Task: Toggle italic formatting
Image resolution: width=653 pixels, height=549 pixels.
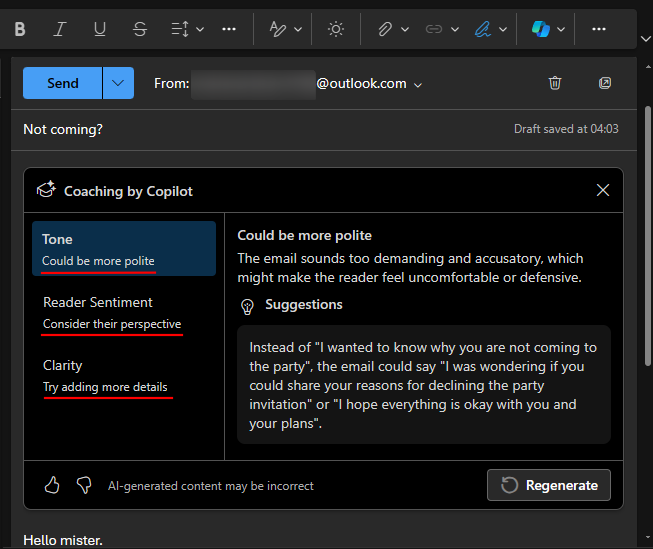Action: [x=60, y=29]
